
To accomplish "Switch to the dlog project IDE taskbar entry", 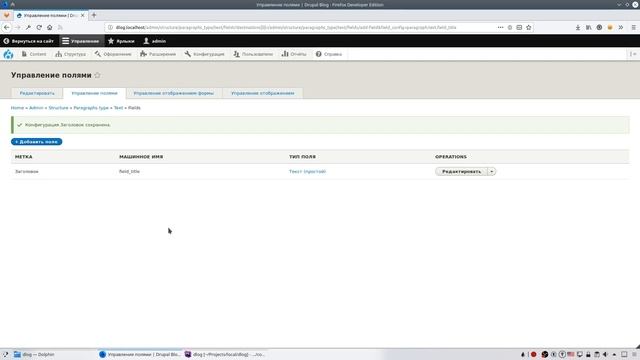I will (224, 354).
